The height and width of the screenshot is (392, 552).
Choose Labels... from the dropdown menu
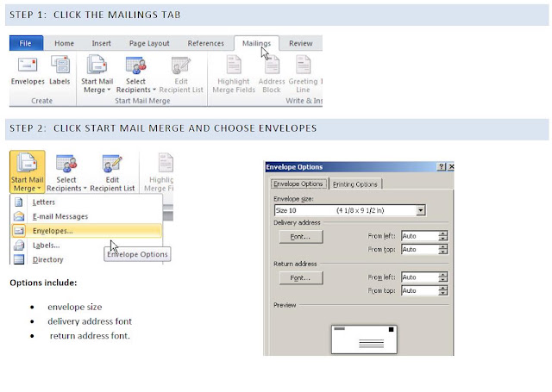(x=86, y=245)
